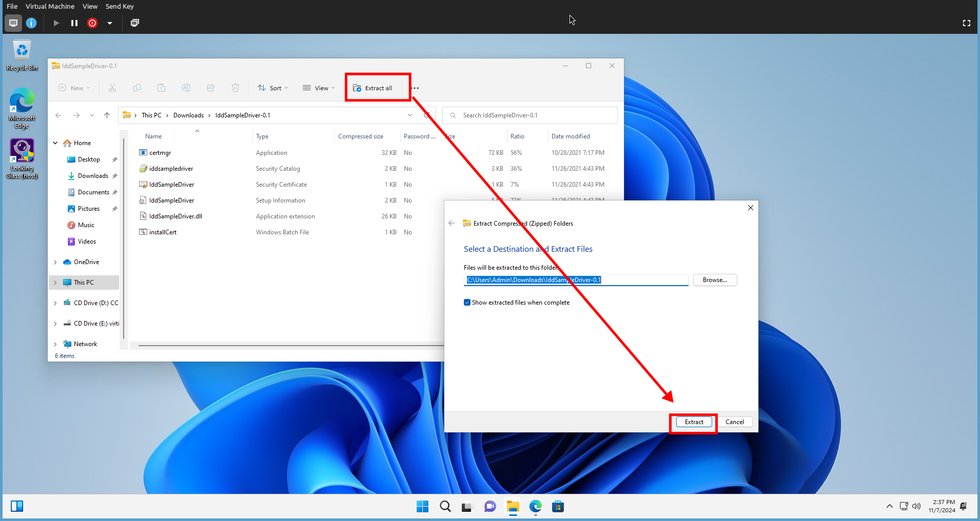Viewport: 980px width, 521px height.
Task: Collapse the Home tree node
Action: coord(55,143)
